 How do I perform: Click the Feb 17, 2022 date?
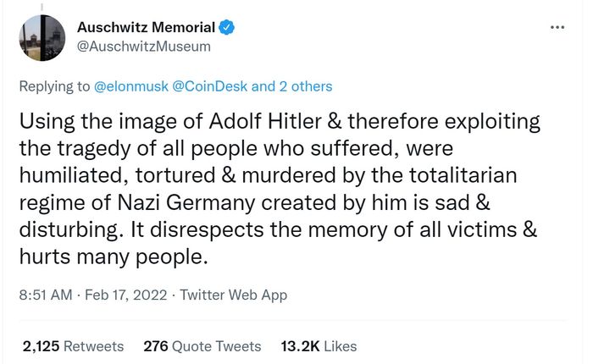click(126, 295)
